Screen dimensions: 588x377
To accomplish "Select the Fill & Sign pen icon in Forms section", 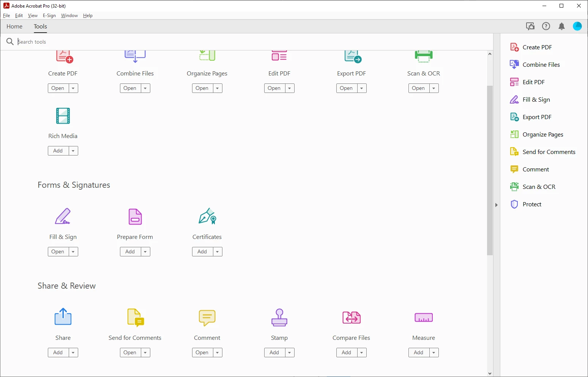I will 63,216.
